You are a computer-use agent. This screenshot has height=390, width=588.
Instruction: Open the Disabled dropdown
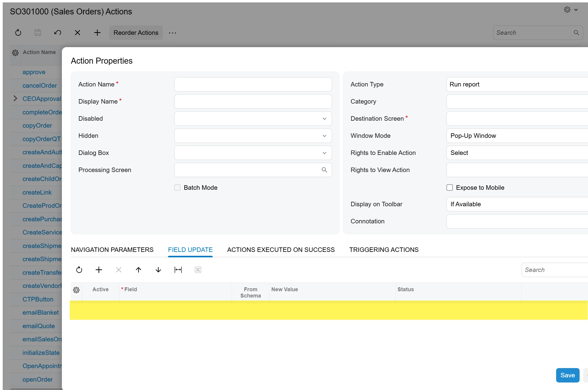(x=324, y=119)
